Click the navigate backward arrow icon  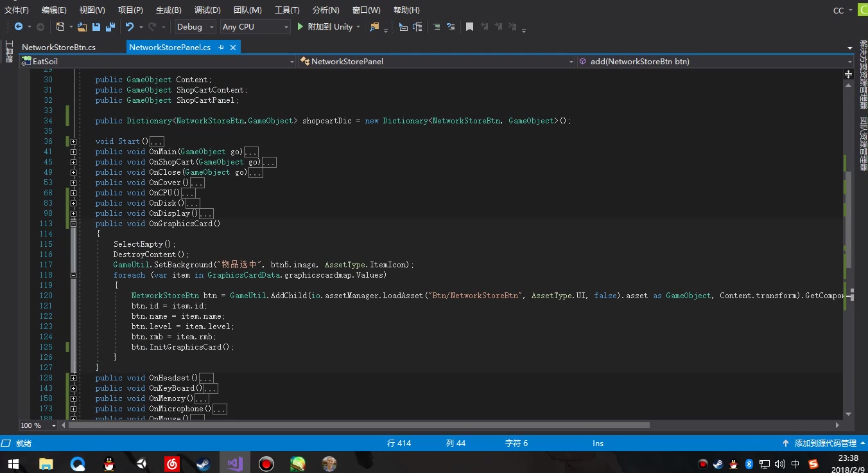(x=18, y=27)
